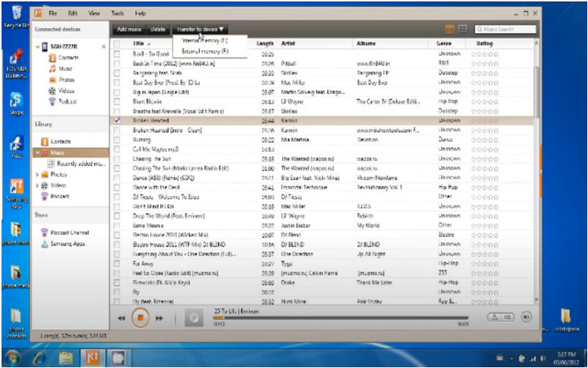Open the Transfer to device dropdown
This screenshot has height=368, width=588.
pyautogui.click(x=200, y=29)
